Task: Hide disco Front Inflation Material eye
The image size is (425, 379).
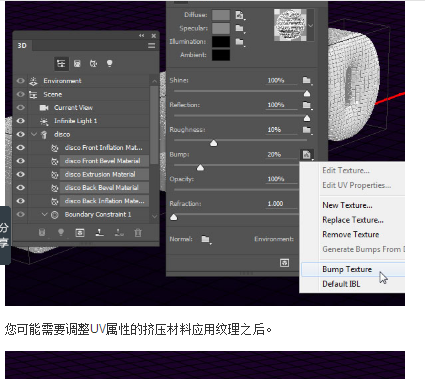Action: pyautogui.click(x=21, y=147)
